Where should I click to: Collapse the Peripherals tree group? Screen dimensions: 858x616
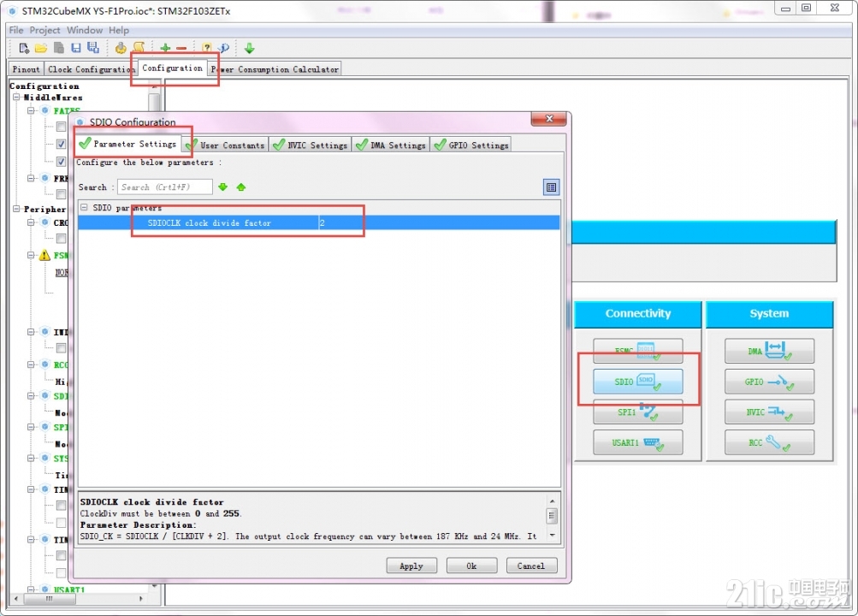(x=17, y=209)
